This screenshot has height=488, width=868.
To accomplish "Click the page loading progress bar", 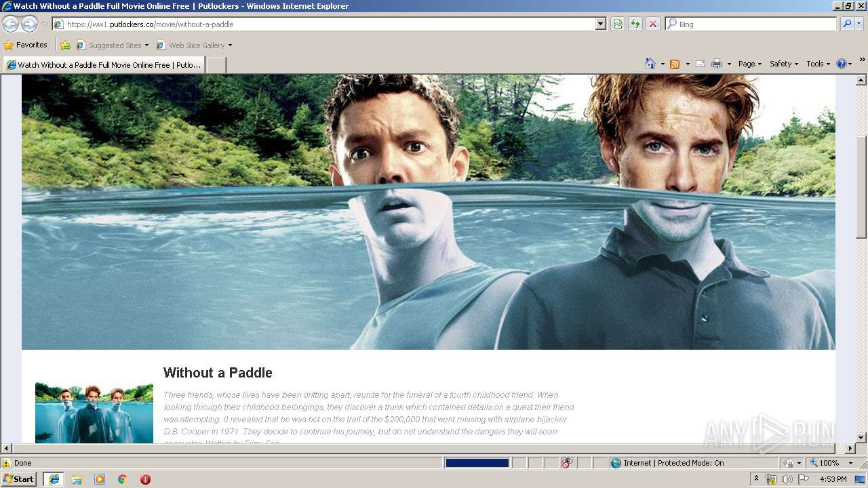I will pos(477,463).
